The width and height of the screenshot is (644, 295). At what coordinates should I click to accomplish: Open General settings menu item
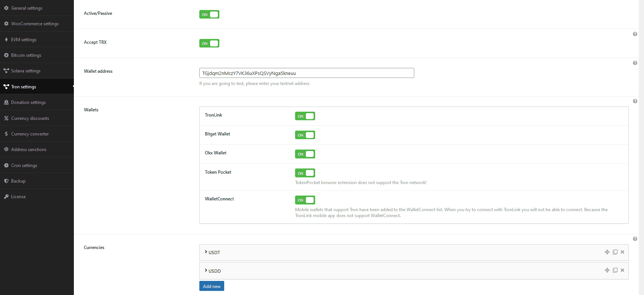point(37,8)
